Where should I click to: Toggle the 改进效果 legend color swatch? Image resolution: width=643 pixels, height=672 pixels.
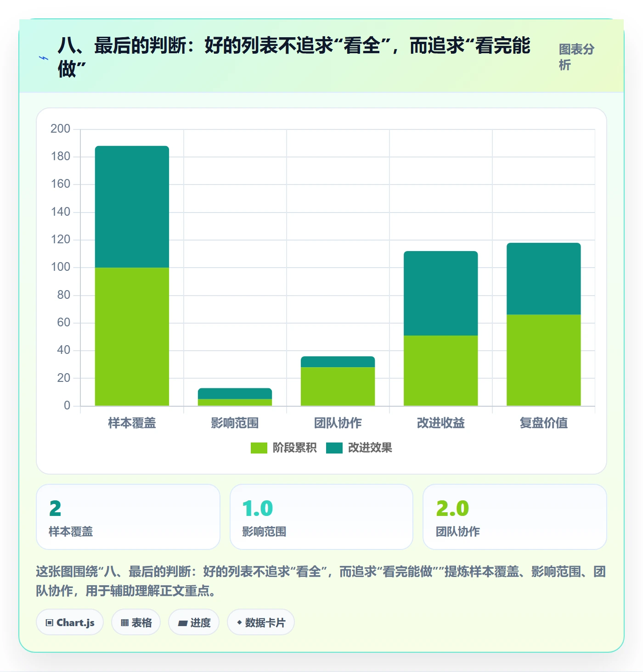(334, 448)
